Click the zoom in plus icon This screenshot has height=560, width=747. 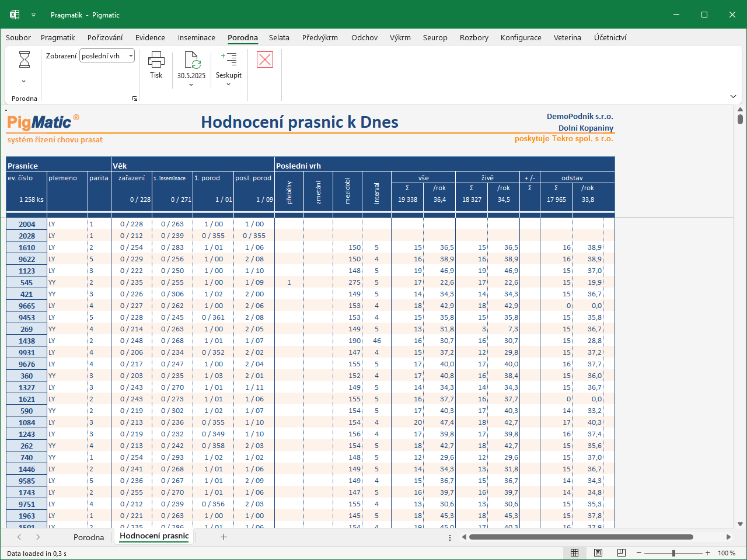point(708,553)
